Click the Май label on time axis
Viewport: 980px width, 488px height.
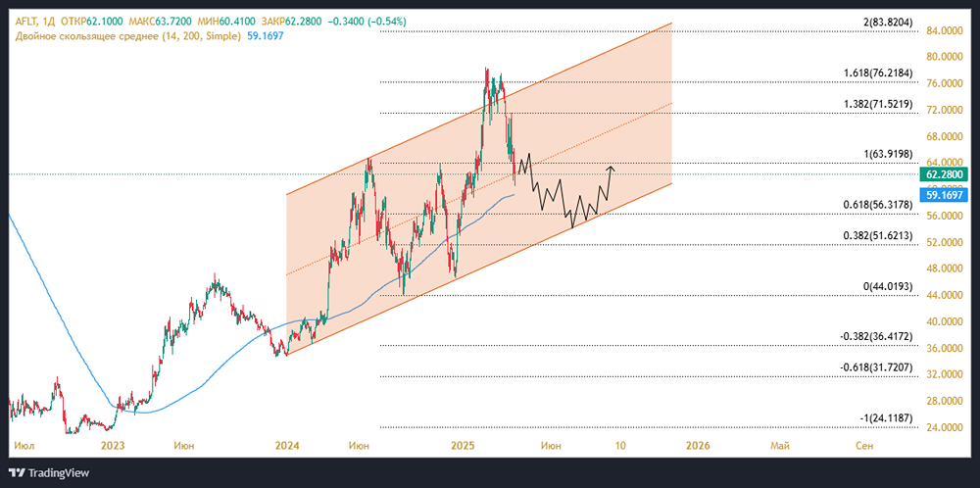781,446
